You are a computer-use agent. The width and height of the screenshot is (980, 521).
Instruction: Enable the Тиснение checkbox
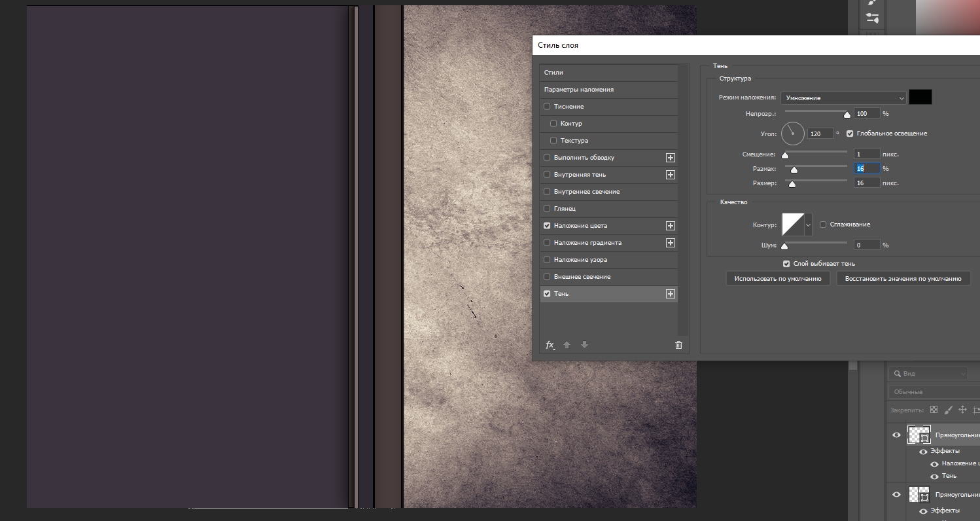pyautogui.click(x=547, y=107)
